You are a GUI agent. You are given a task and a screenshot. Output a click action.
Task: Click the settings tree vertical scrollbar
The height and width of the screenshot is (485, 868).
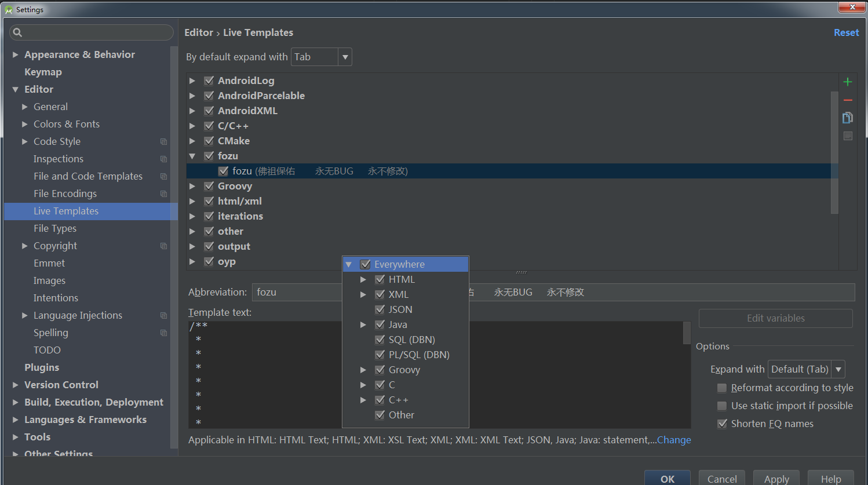tap(174, 247)
